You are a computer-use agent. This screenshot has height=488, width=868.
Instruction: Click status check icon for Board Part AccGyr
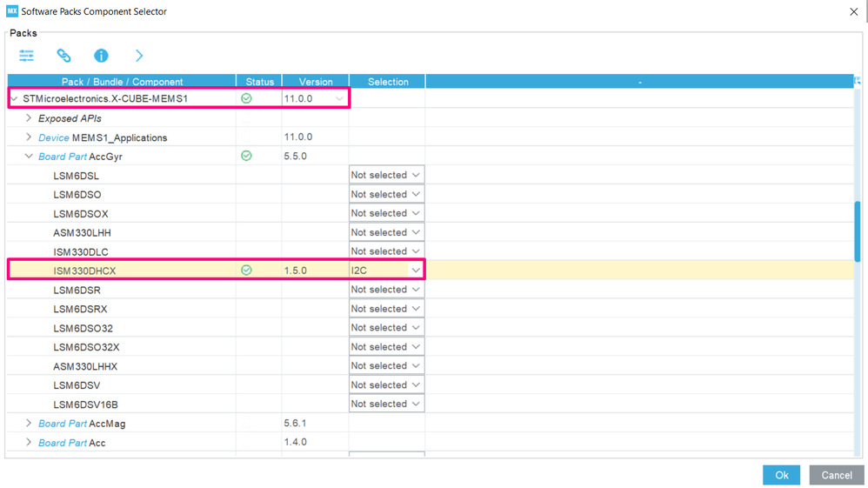coord(246,156)
